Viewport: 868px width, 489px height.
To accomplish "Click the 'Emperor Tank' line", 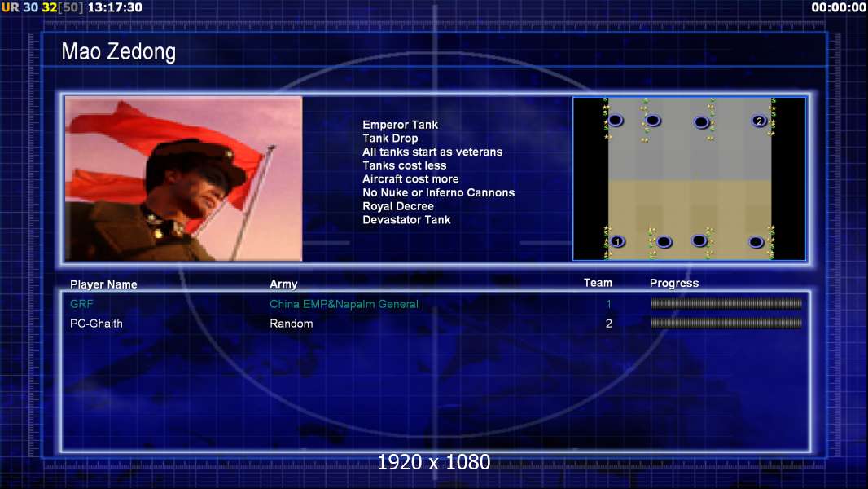I will point(401,125).
